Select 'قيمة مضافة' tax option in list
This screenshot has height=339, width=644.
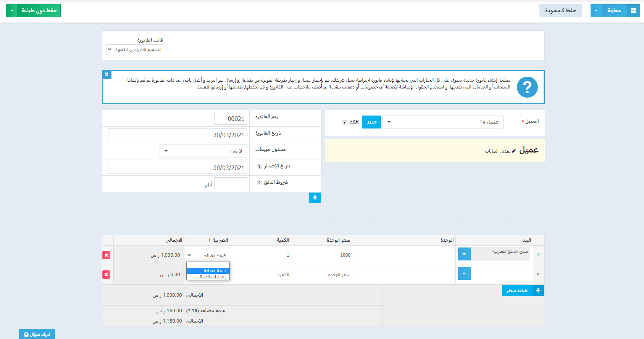[x=208, y=271]
